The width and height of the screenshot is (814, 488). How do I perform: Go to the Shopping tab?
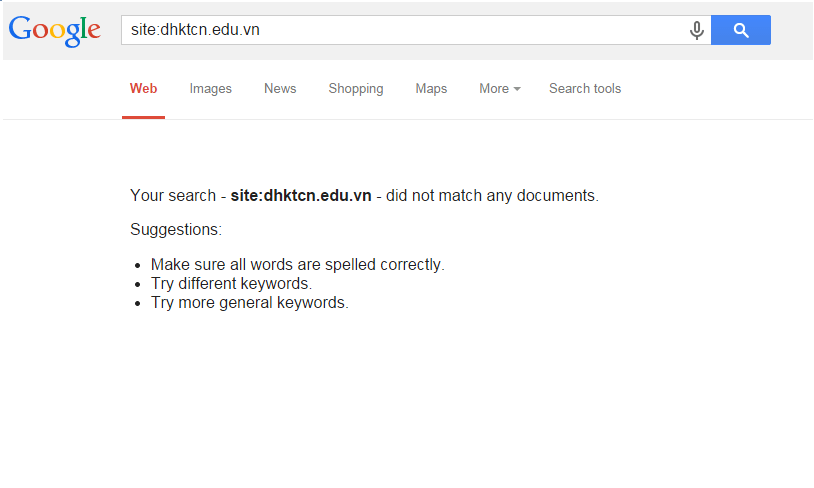pyautogui.click(x=356, y=89)
